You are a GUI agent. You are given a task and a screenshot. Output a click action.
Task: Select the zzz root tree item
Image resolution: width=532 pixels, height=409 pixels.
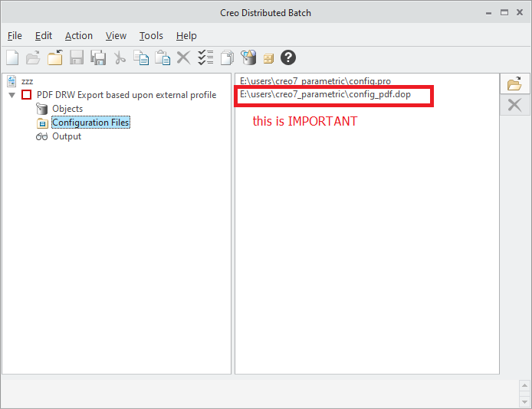(x=27, y=81)
